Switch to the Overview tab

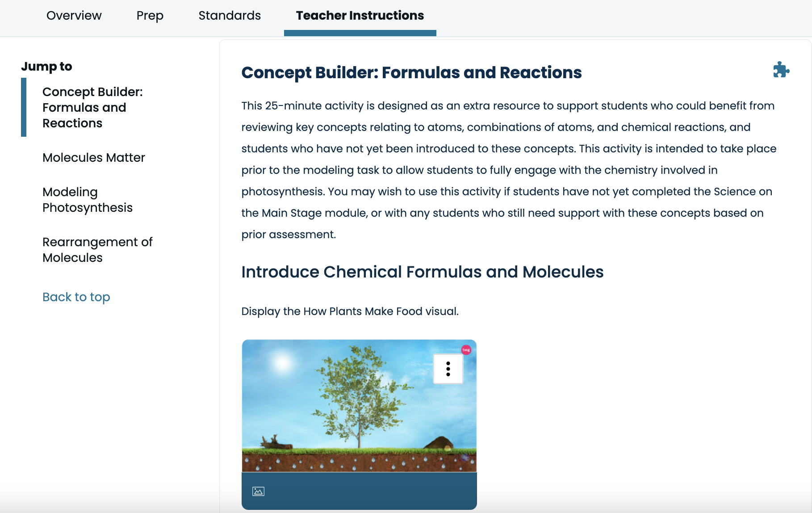pos(74,16)
